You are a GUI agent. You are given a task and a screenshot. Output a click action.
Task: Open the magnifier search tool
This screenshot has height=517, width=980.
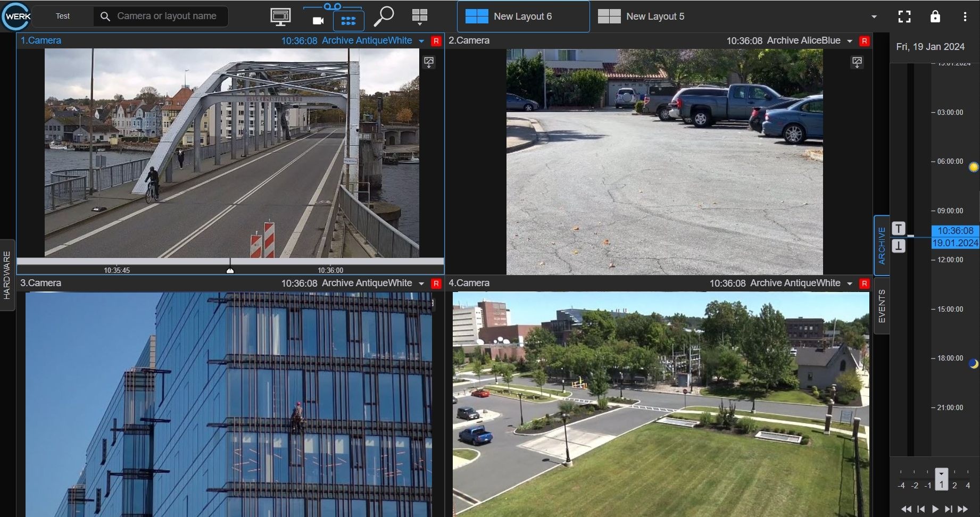tap(383, 16)
